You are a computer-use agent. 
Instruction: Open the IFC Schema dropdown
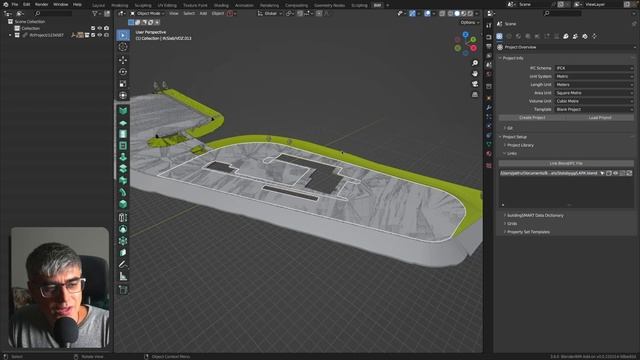pos(594,68)
